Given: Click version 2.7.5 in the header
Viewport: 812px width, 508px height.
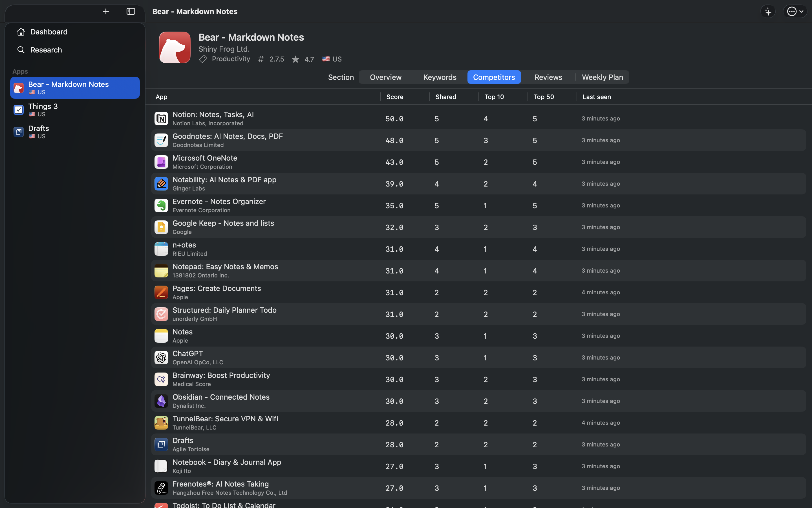Looking at the screenshot, I should point(277,59).
